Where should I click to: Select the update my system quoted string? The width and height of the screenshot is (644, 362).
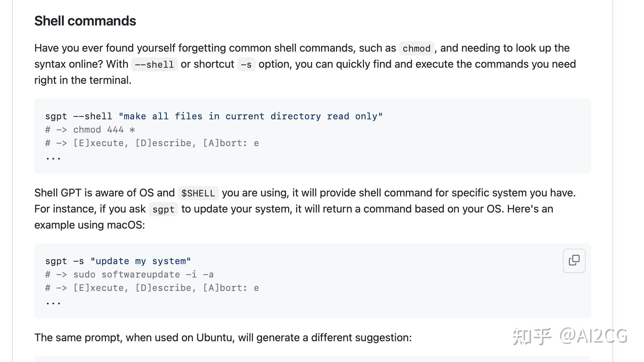(x=141, y=261)
